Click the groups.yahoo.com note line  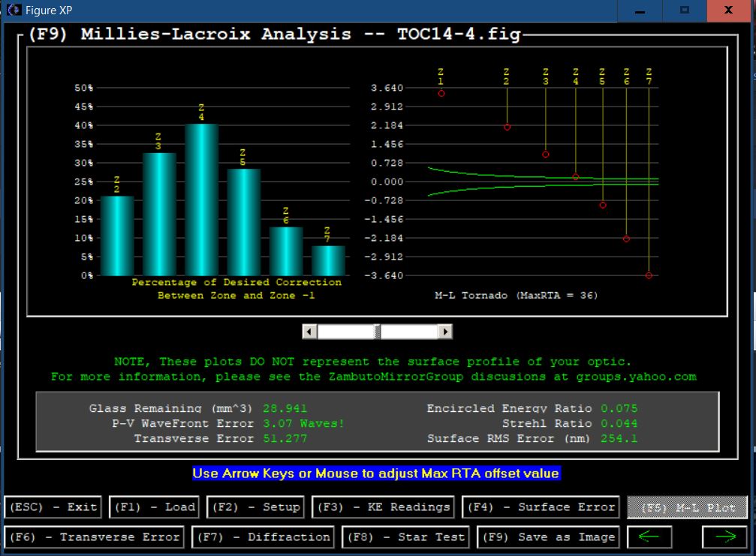click(374, 377)
